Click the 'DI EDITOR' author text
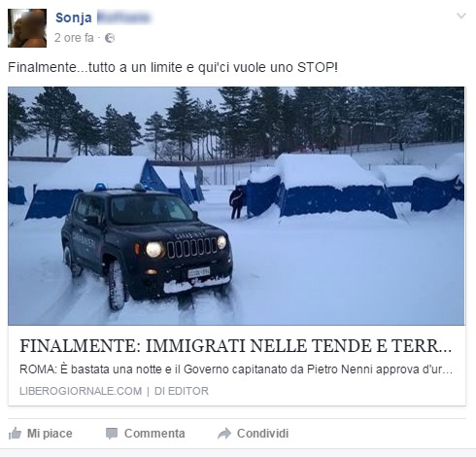Screen dimensions: 476x457 pos(182,391)
